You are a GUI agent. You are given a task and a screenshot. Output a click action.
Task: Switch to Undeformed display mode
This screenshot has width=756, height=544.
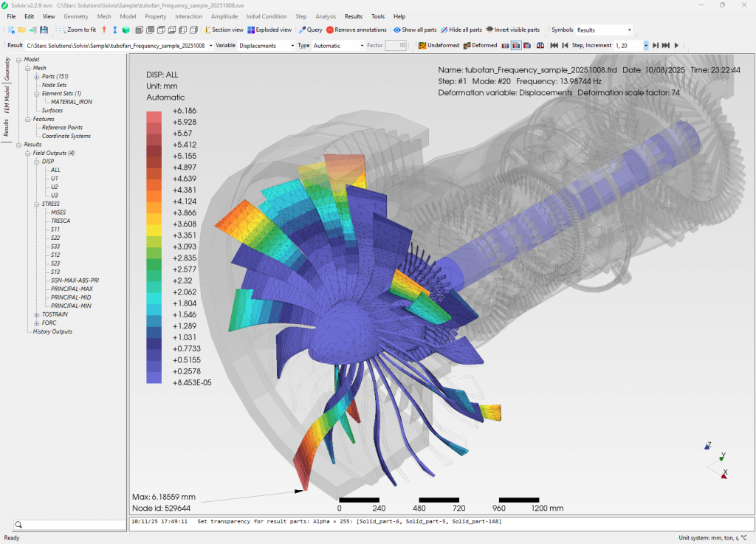click(x=439, y=46)
